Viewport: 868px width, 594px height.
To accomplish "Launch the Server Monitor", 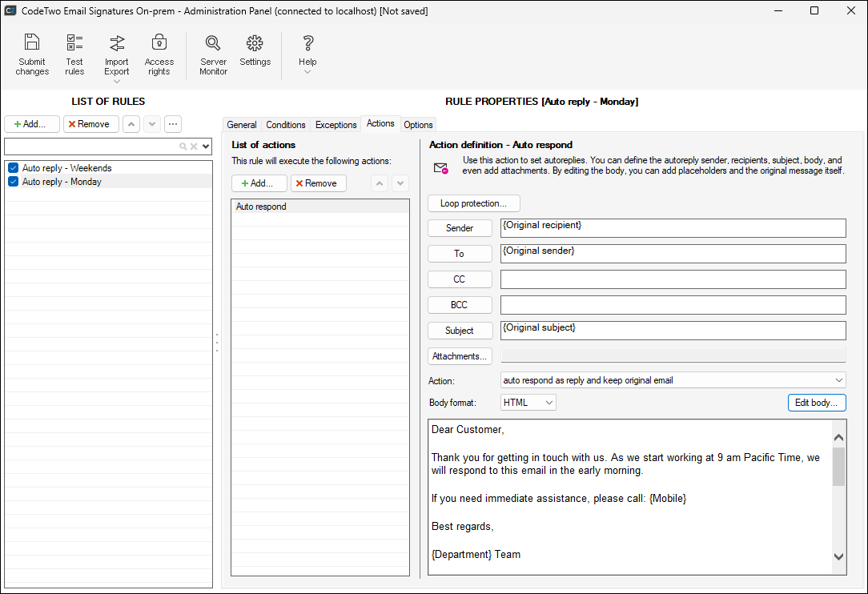I will [x=213, y=54].
